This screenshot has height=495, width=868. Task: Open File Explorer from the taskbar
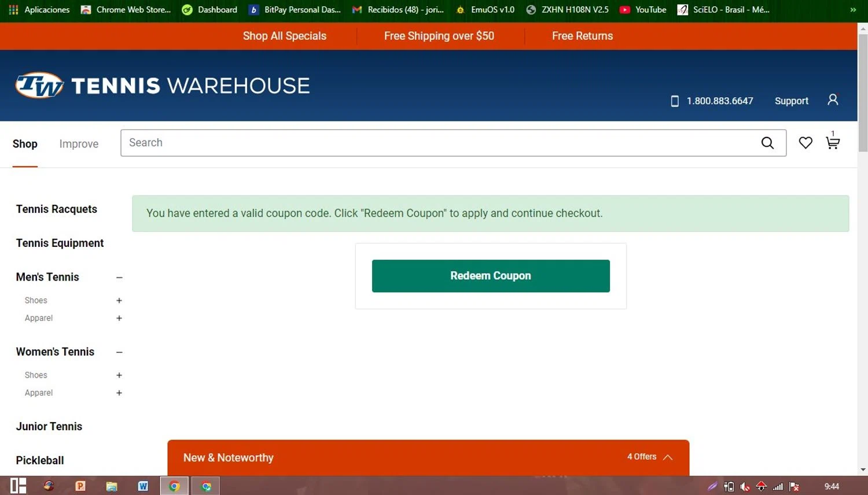click(112, 486)
